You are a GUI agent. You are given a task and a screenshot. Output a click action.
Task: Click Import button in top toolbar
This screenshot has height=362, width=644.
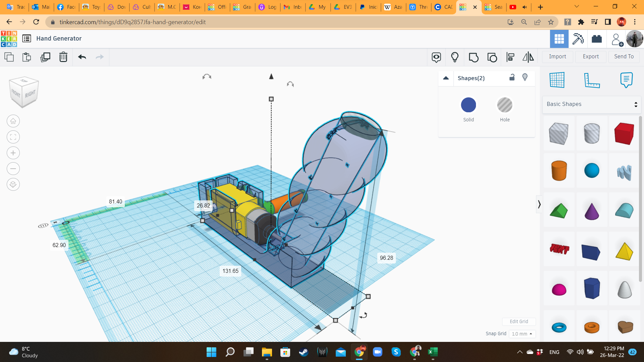(x=557, y=57)
